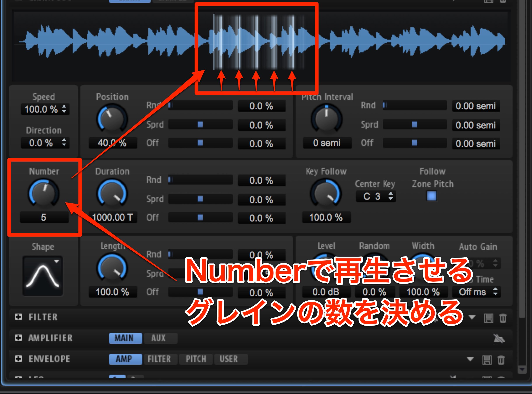Screen dimensions: 532x394
Task: Toggle the Follow Zone Pitch button
Action: tap(432, 196)
